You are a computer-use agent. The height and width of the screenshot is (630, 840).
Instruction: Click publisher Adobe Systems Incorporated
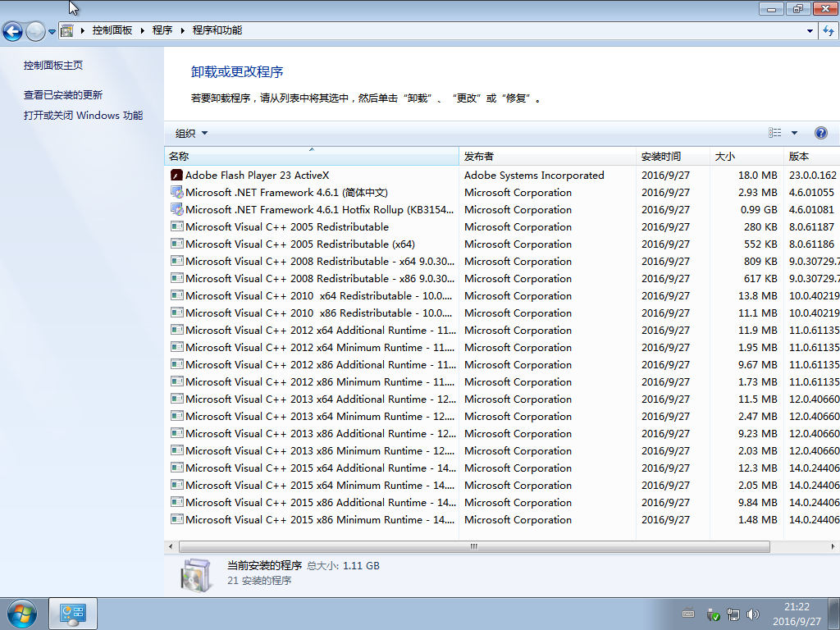click(534, 176)
